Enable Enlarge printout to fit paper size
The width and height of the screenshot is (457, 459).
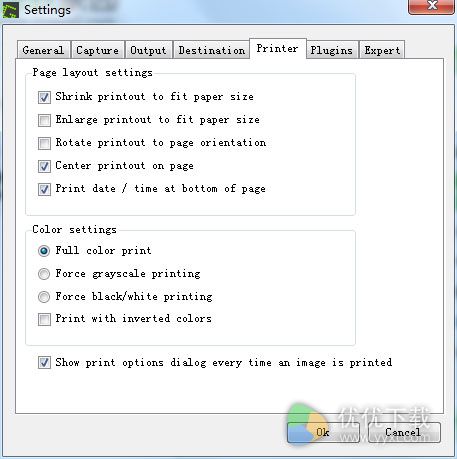(44, 120)
